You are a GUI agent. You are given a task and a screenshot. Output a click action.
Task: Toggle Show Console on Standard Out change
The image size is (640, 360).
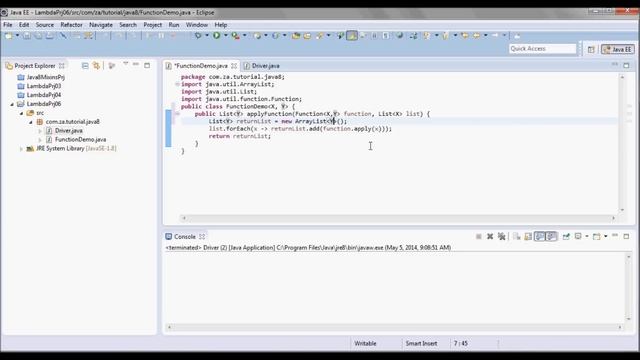click(540, 236)
